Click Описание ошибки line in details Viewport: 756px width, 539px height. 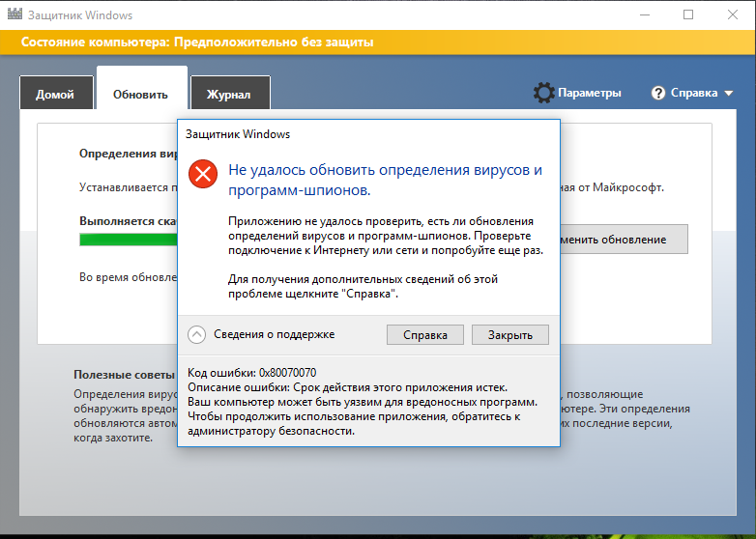click(x=347, y=387)
